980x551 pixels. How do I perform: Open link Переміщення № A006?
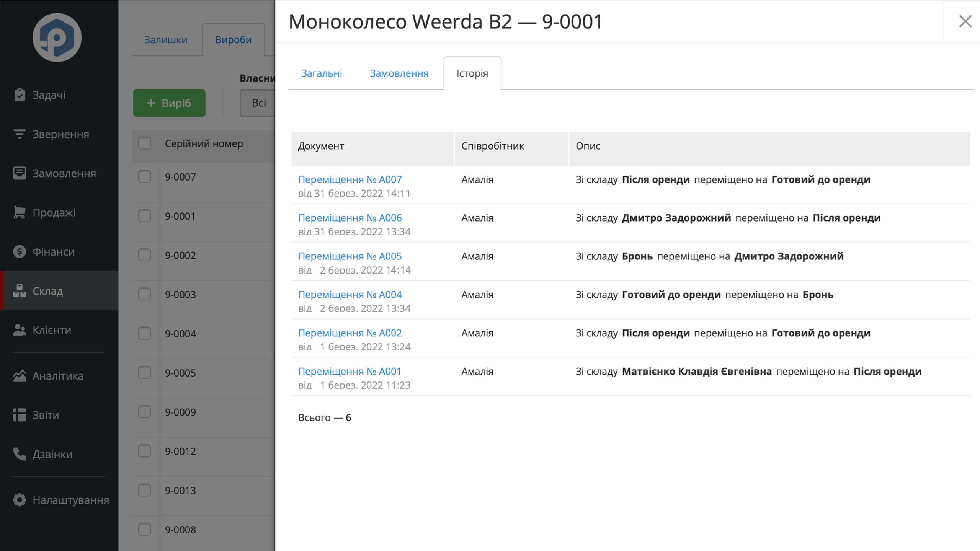pyautogui.click(x=350, y=218)
